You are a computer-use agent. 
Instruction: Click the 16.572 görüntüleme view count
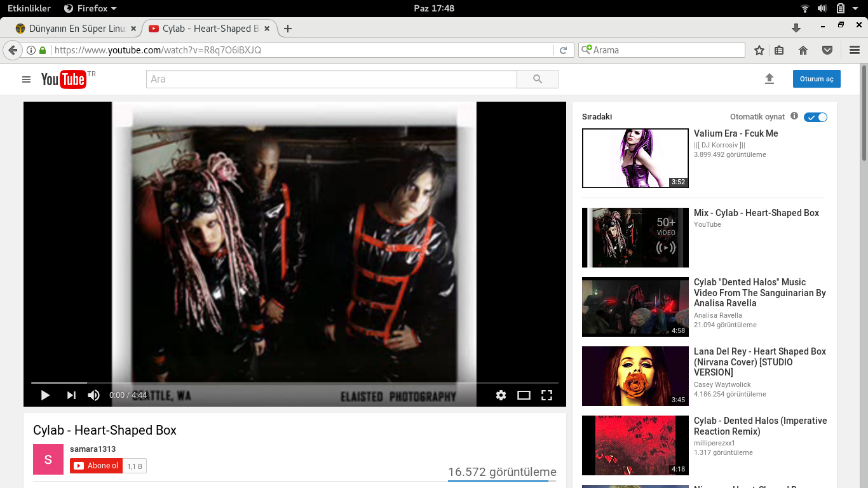coord(502,472)
